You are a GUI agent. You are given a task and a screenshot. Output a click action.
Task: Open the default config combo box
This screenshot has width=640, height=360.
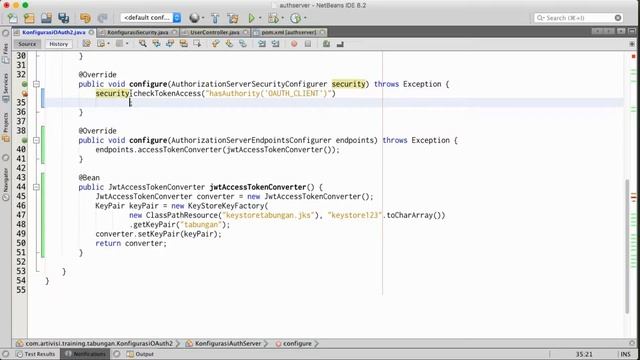coord(151,18)
